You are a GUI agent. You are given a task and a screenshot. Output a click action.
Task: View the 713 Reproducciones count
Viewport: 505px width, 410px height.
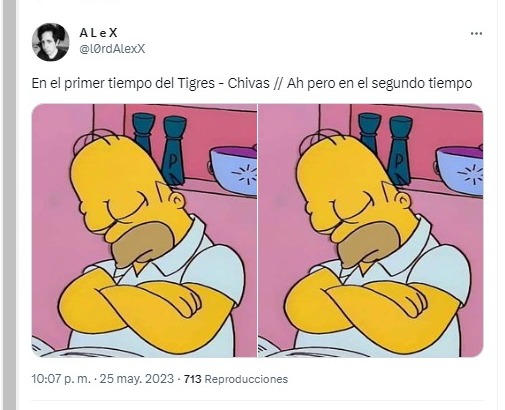pos(236,379)
